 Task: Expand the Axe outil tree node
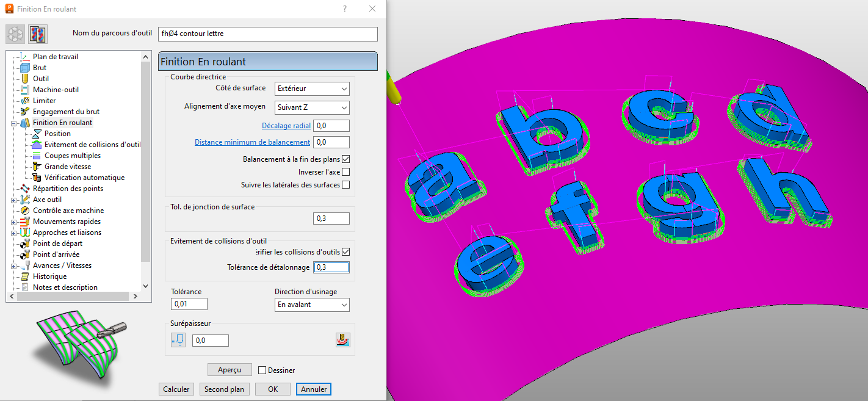tap(13, 200)
